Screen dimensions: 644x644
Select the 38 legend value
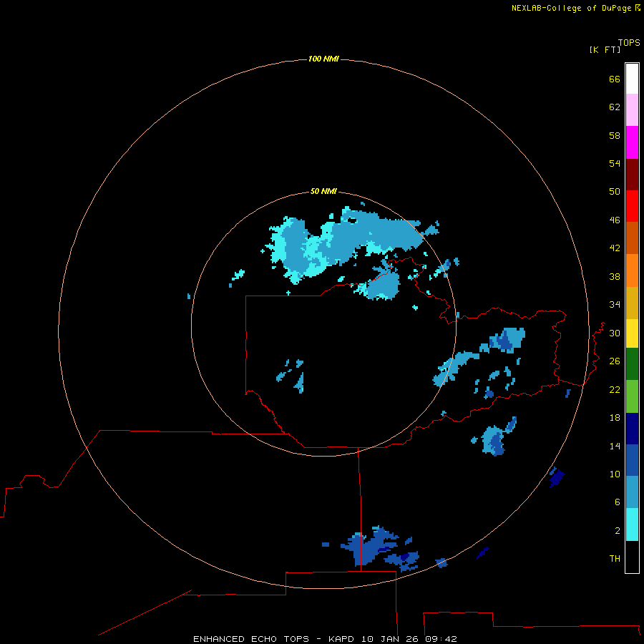click(615, 277)
